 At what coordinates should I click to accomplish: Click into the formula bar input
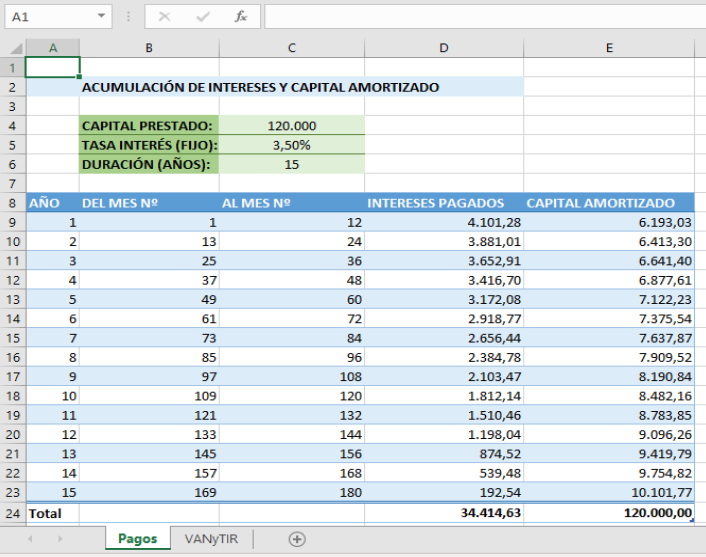coord(485,17)
